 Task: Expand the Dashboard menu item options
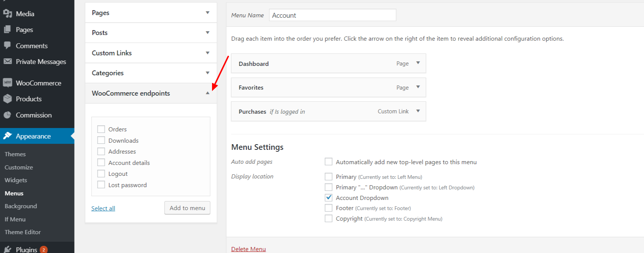(x=418, y=63)
